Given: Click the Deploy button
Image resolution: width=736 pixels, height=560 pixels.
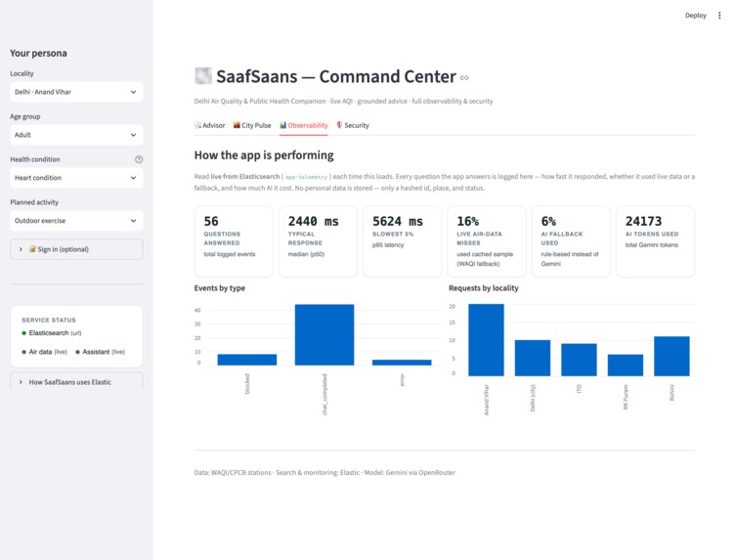Looking at the screenshot, I should tap(695, 16).
